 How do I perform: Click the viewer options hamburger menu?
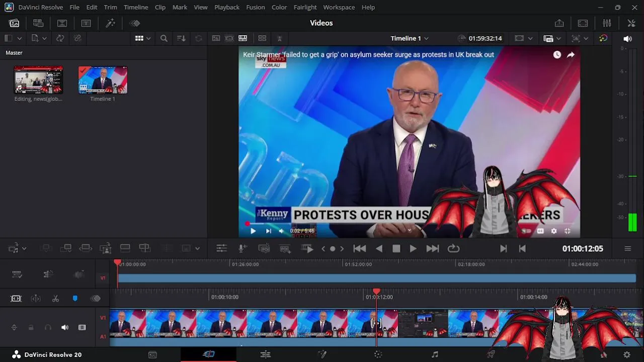point(627,248)
